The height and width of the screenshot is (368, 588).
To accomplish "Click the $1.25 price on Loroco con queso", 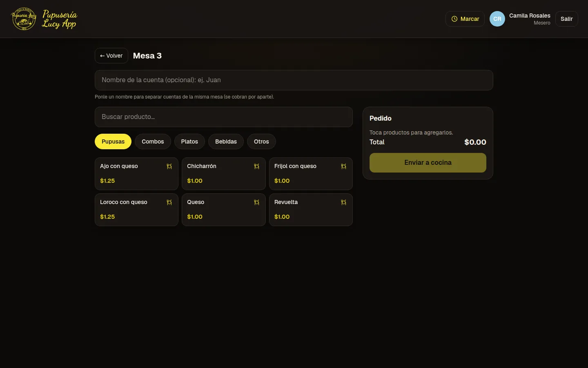I will 107,217.
